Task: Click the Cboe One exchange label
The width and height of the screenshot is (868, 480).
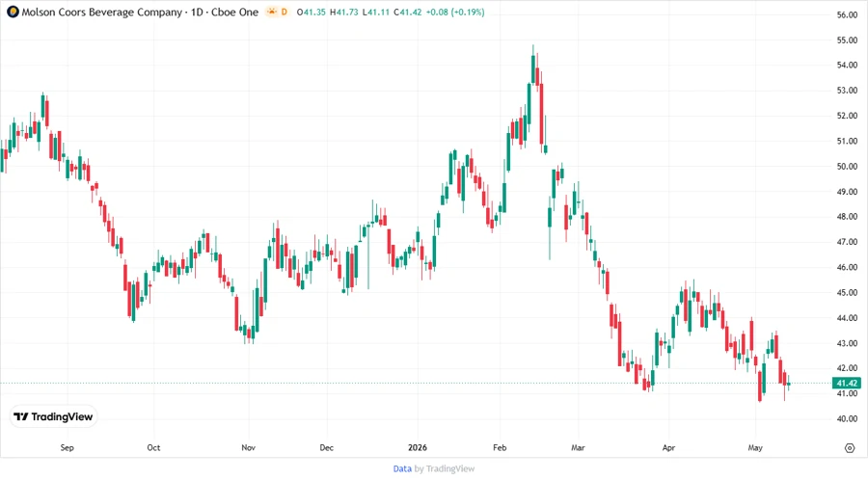Action: 234,12
